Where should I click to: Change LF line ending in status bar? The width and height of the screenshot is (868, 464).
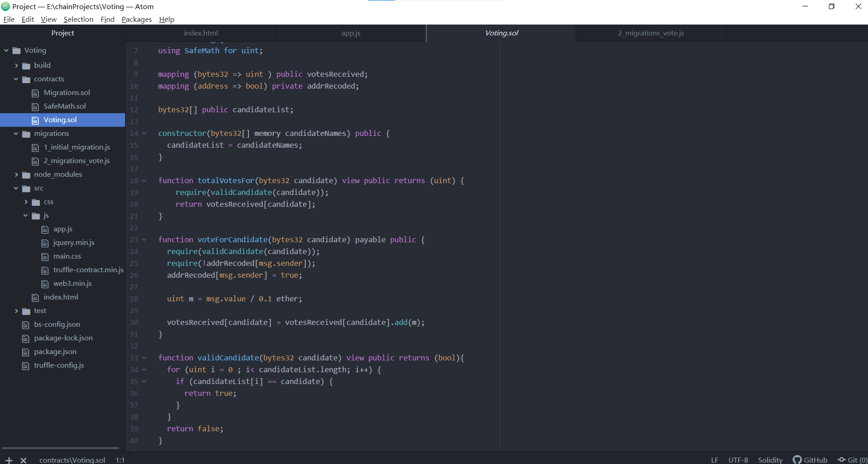[715, 460]
